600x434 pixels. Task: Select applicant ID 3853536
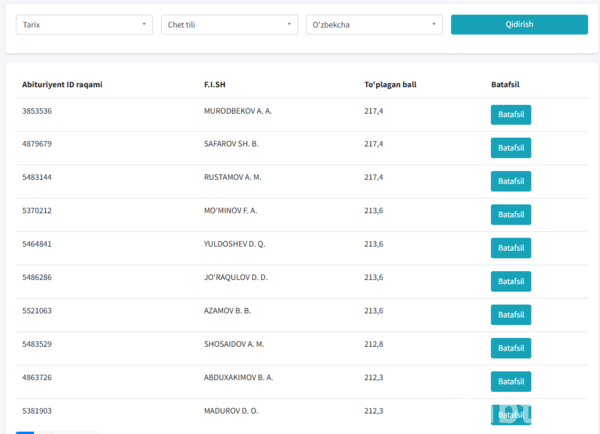(x=37, y=111)
